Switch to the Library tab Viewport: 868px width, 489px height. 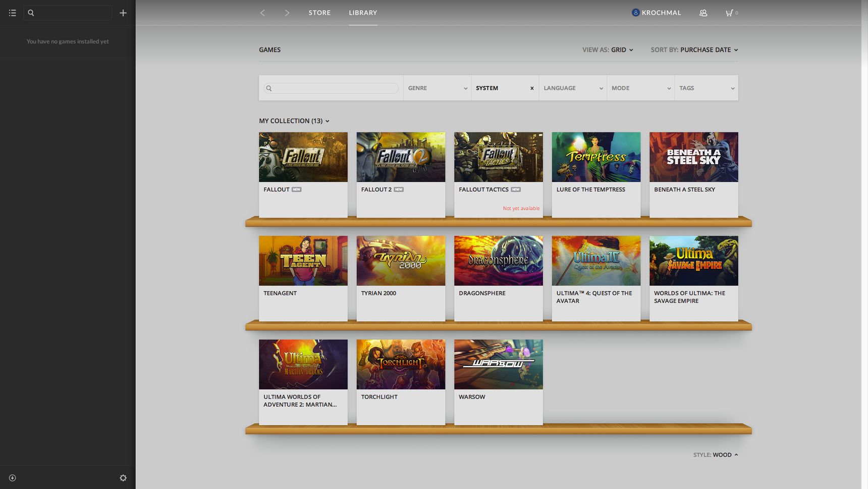363,13
